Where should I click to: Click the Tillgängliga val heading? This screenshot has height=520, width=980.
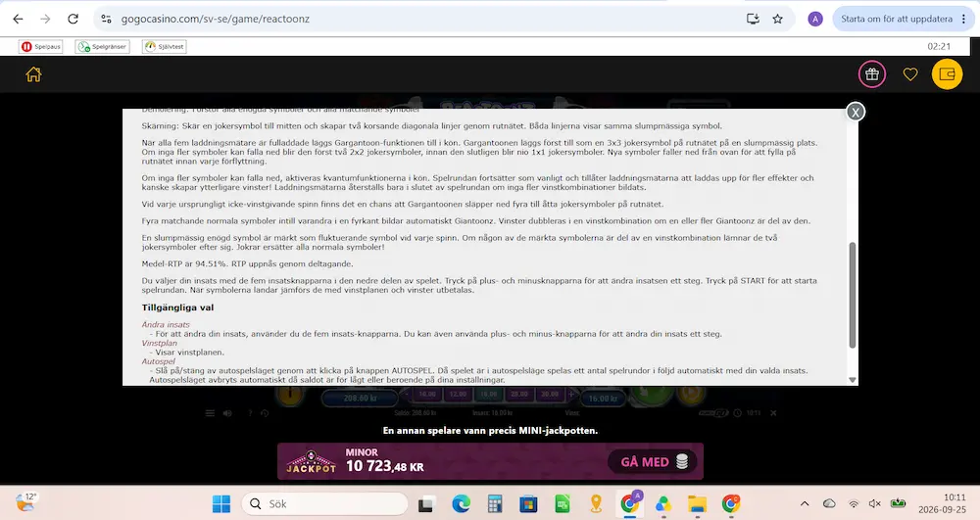177,307
